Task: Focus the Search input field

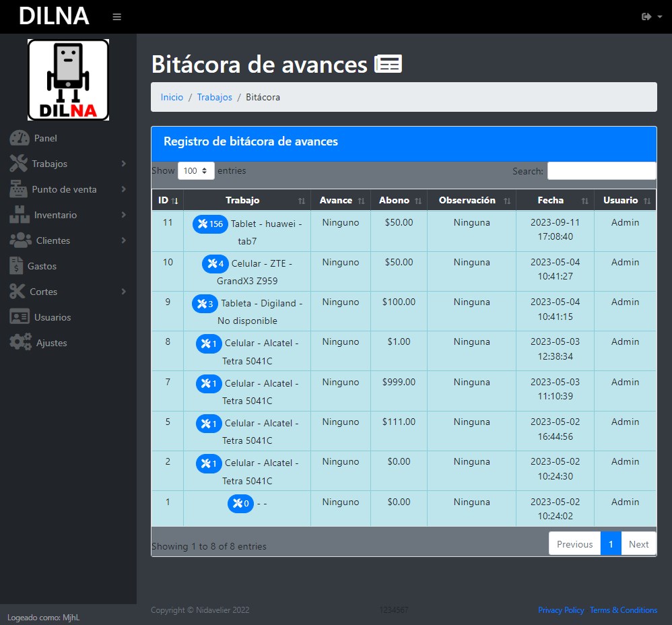Action: click(601, 171)
